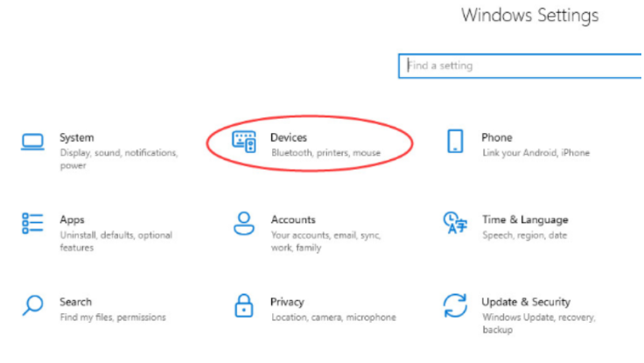Click the Apps list icon
Viewport: 644px width, 363px height.
click(x=32, y=224)
